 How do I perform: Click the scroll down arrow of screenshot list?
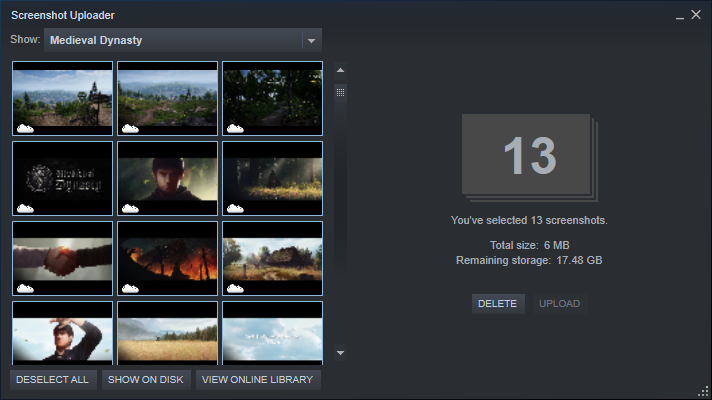(x=340, y=353)
